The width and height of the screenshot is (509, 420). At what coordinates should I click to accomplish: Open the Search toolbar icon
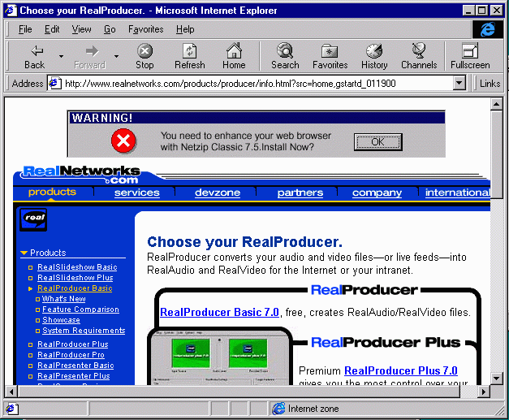pyautogui.click(x=285, y=51)
